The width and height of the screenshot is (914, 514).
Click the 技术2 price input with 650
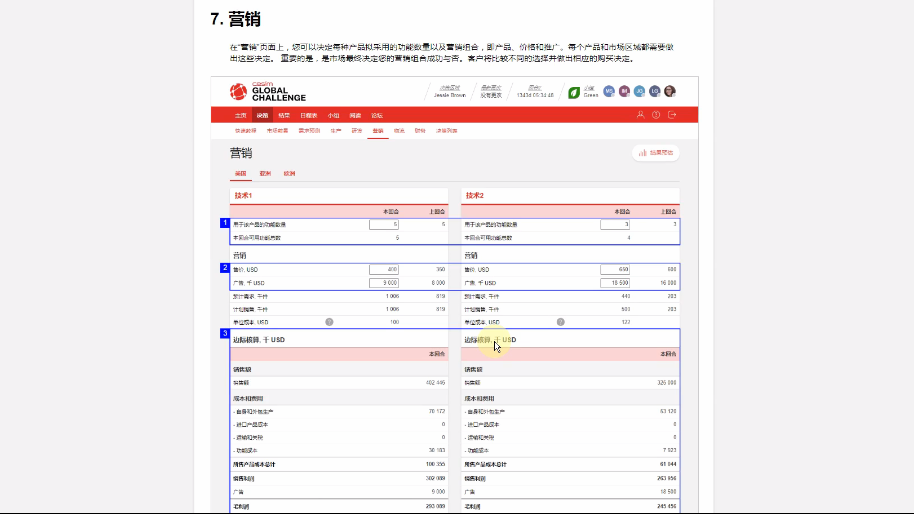pos(615,270)
